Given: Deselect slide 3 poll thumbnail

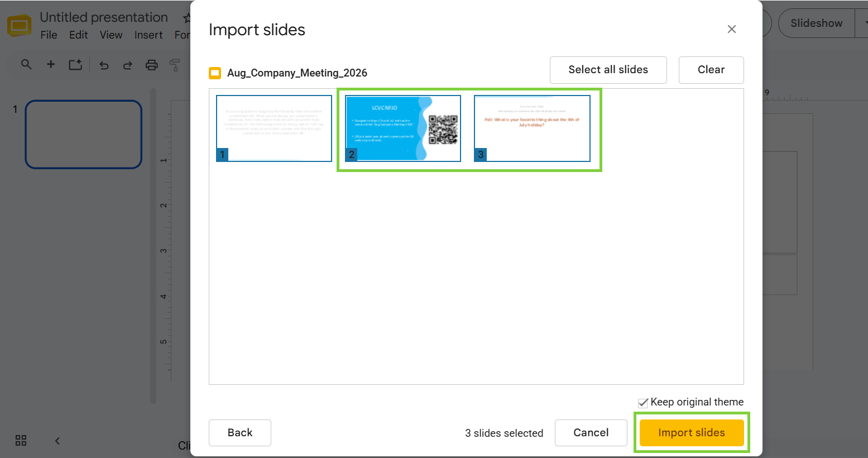Looking at the screenshot, I should [532, 128].
